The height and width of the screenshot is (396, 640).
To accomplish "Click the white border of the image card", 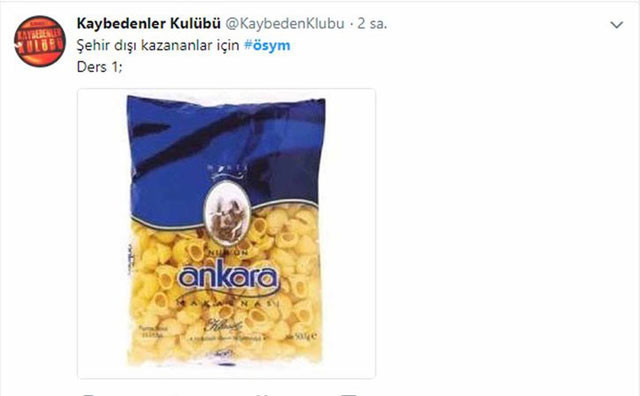I will pos(102,233).
